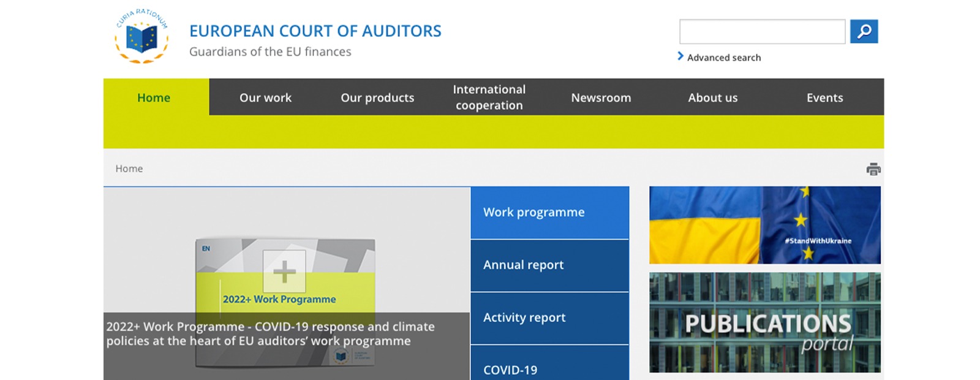
Task: Open the 2022+ Work Programme COVID-19 headline
Action: click(271, 334)
